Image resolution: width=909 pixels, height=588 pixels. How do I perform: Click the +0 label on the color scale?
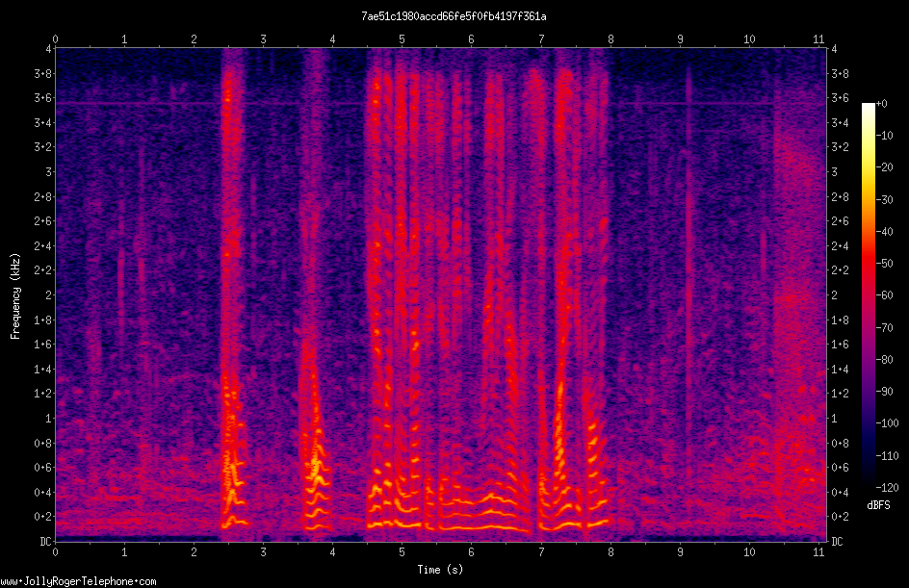click(882, 104)
